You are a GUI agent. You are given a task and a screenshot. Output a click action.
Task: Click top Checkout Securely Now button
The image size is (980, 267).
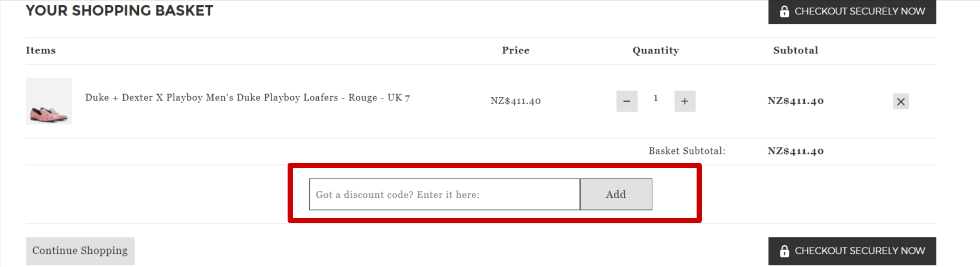click(852, 11)
